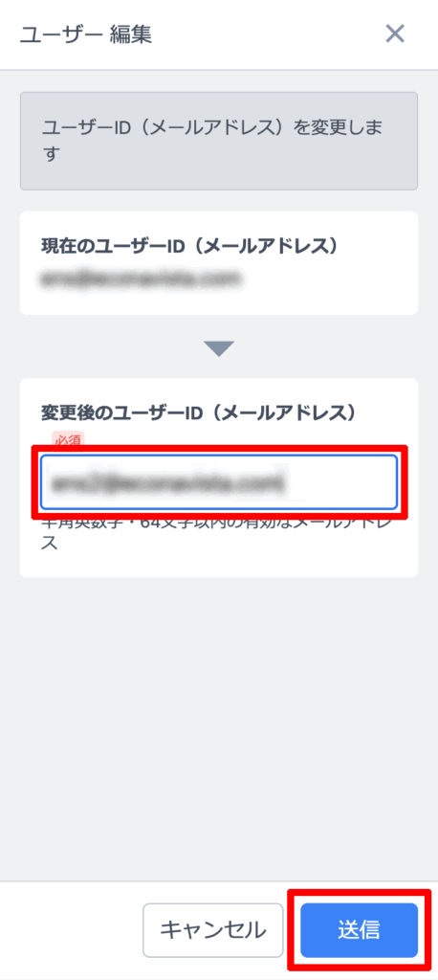Click the 変更後のユーザーID（メールアドレス） label
This screenshot has height=980, width=438.
(x=199, y=413)
